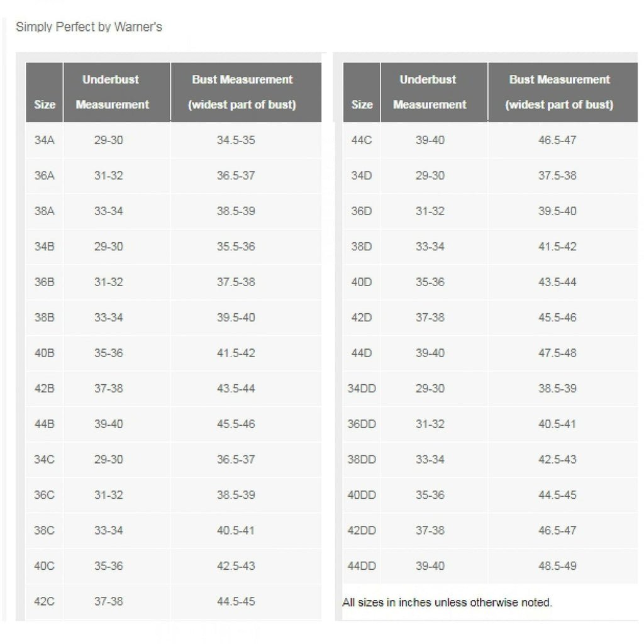The width and height of the screenshot is (644, 644).
Task: Click the 'Simply Perfect by Warner's' title text
Action: coord(89,27)
